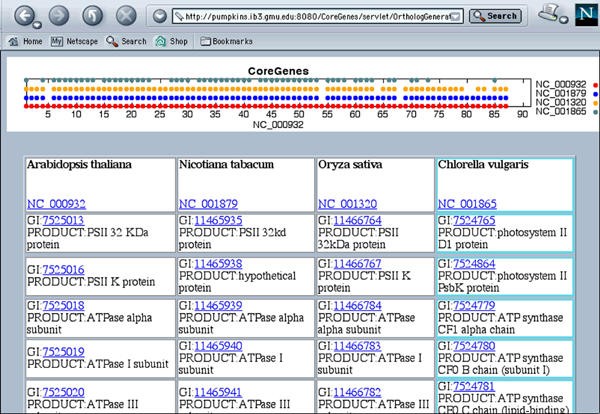This screenshot has width=600, height=414.
Task: Stop the page from loading
Action: (125, 16)
